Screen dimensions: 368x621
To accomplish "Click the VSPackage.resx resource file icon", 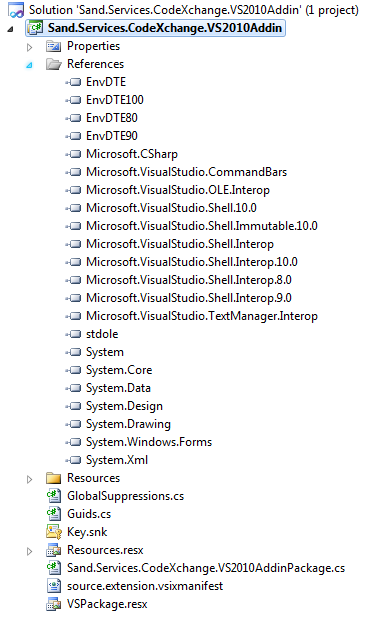I will coord(53,604).
